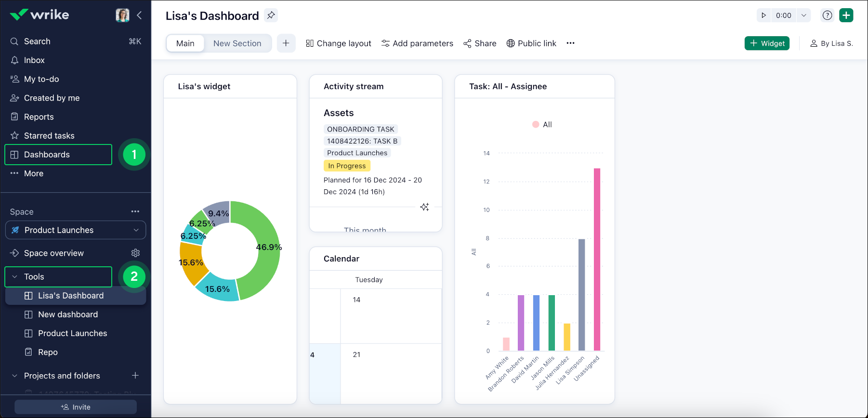This screenshot has height=418, width=868.
Task: Open the user profile avatar
Action: tap(122, 15)
